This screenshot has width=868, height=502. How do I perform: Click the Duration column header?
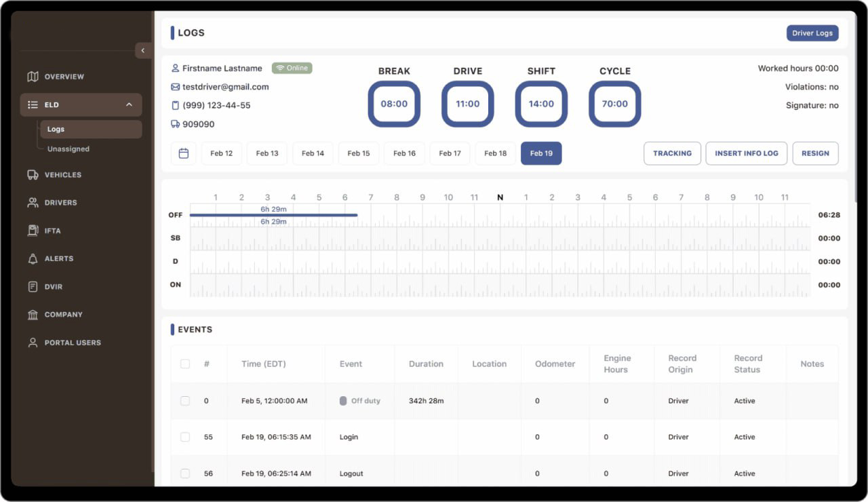pyautogui.click(x=426, y=364)
